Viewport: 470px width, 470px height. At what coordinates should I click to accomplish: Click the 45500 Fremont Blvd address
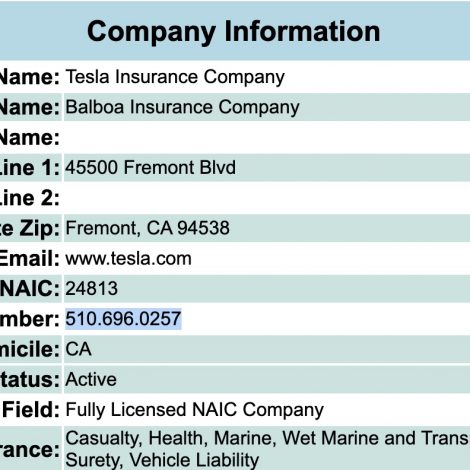coord(150,167)
